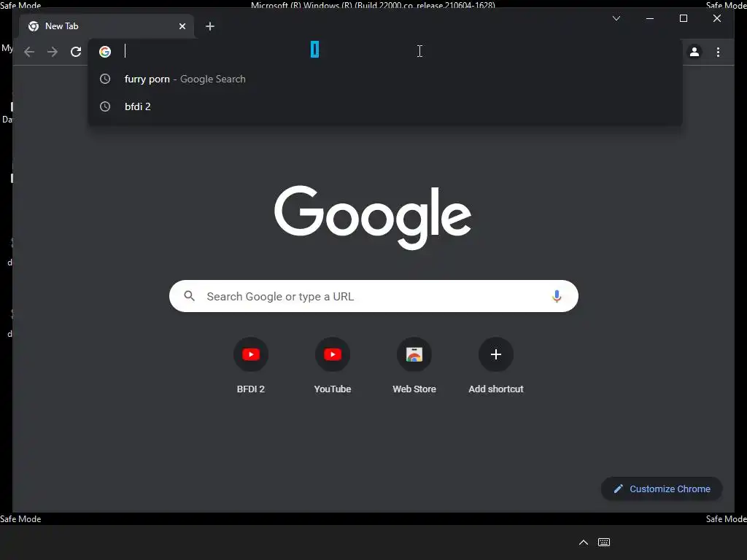Open the profile avatar button
This screenshot has width=747, height=560.
tap(694, 52)
